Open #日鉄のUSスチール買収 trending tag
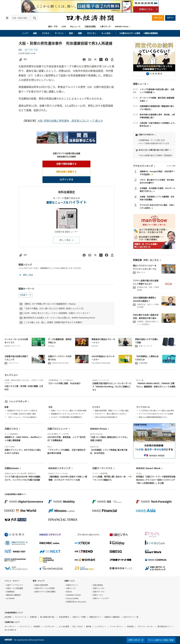 pyautogui.click(x=130, y=33)
